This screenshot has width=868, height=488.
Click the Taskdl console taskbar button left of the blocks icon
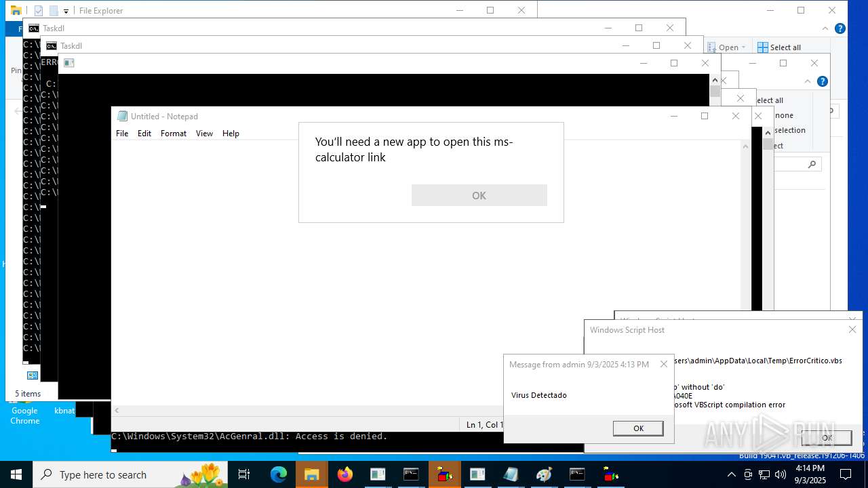point(411,474)
